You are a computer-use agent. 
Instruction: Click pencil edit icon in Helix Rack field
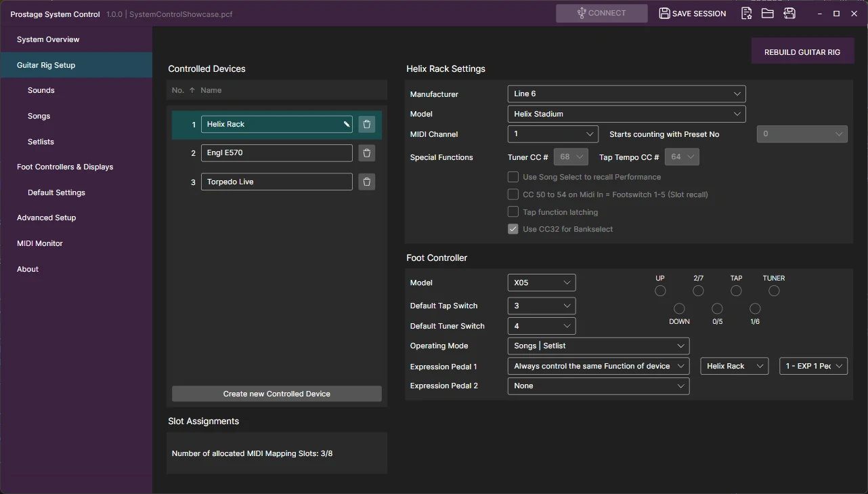tap(347, 124)
